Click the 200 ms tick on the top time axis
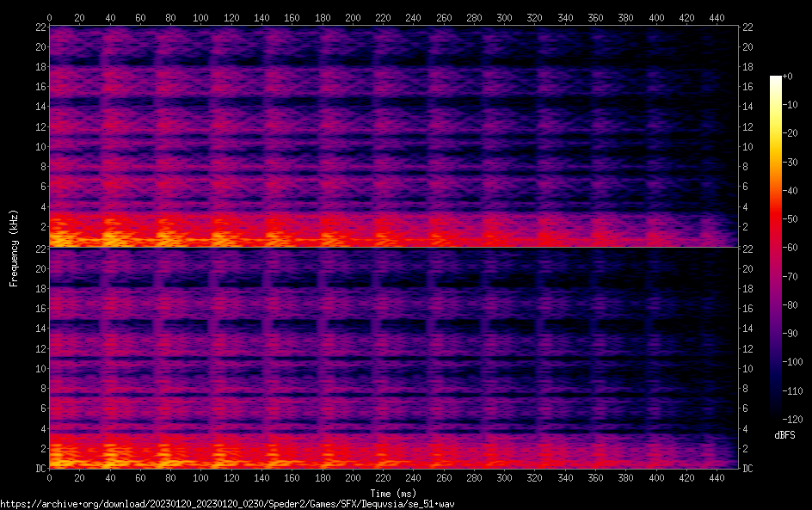The image size is (812, 510). click(353, 16)
